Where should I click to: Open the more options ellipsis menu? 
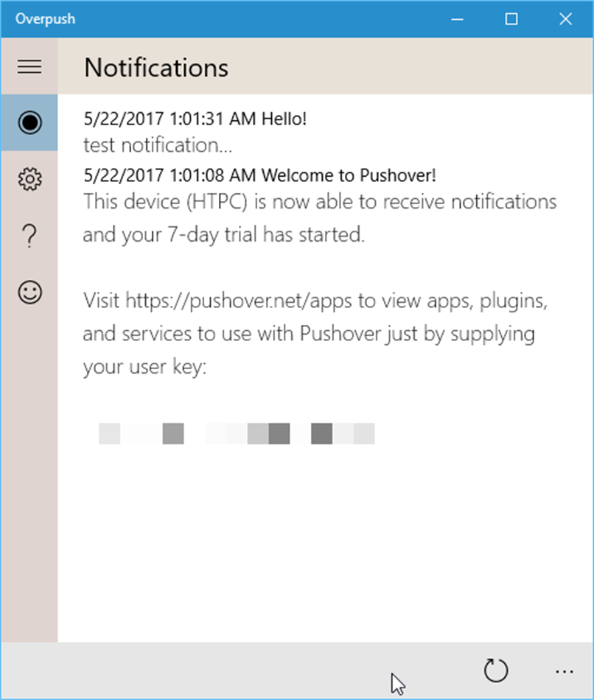565,671
